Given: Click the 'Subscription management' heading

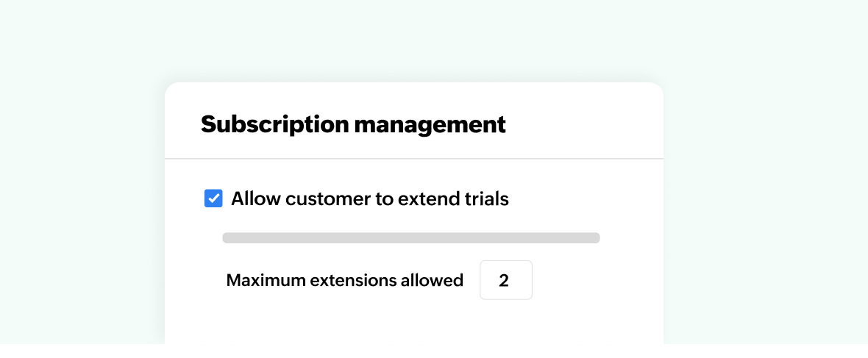Looking at the screenshot, I should [353, 124].
